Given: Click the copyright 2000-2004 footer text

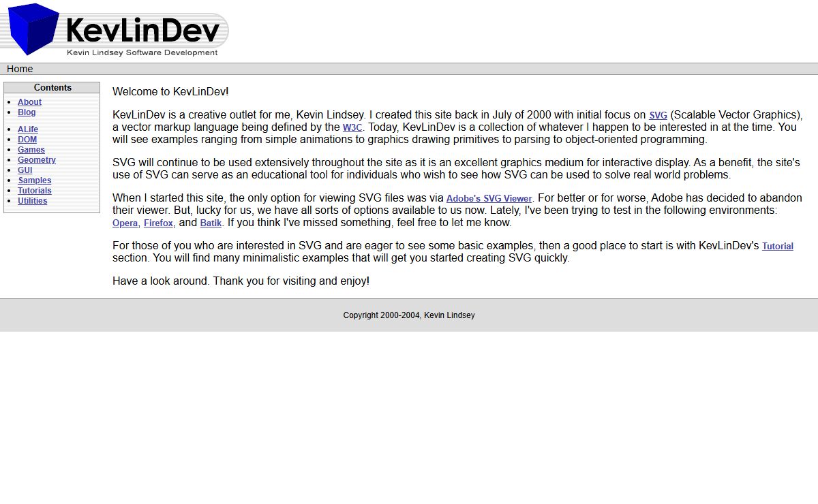Looking at the screenshot, I should [x=409, y=315].
